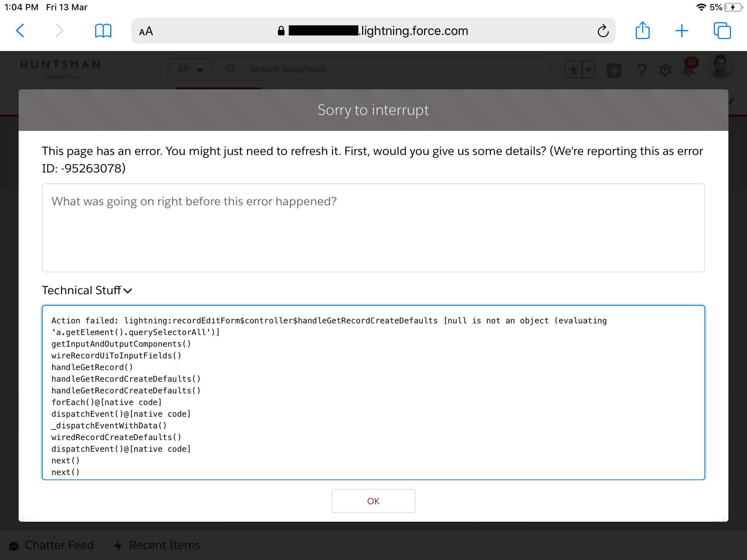Open global actions plus icon
The image size is (747, 560).
[x=614, y=70]
